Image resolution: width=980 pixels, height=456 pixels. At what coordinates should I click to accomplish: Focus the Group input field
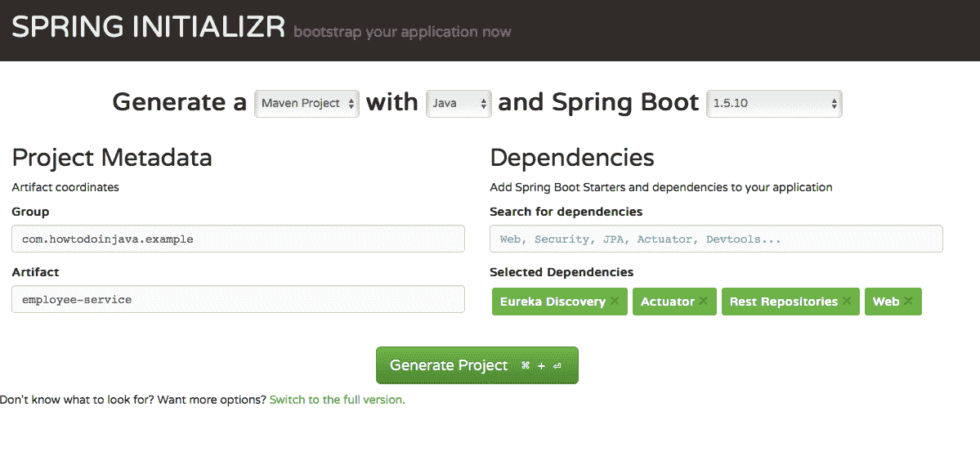point(238,239)
